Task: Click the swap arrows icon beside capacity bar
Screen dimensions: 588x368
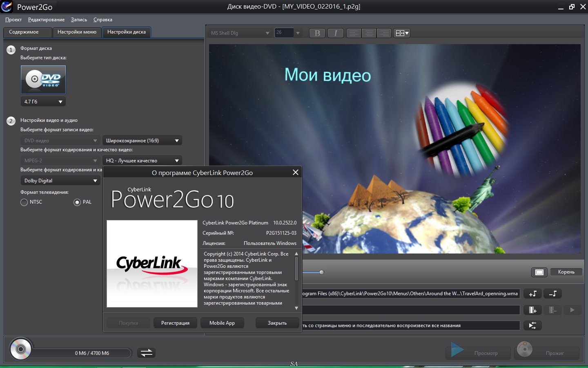Action: pyautogui.click(x=146, y=352)
